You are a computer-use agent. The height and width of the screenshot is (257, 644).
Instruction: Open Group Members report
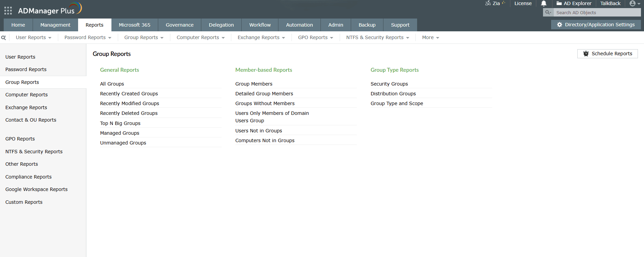(x=254, y=84)
